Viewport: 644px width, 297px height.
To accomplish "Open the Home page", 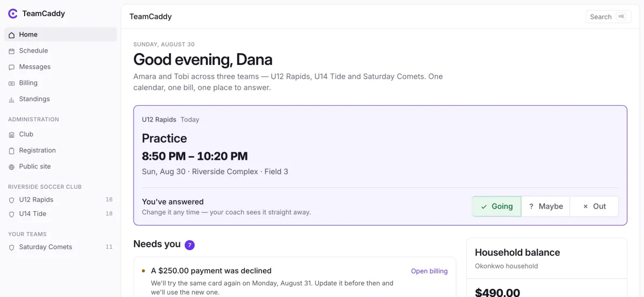I will click(x=61, y=34).
